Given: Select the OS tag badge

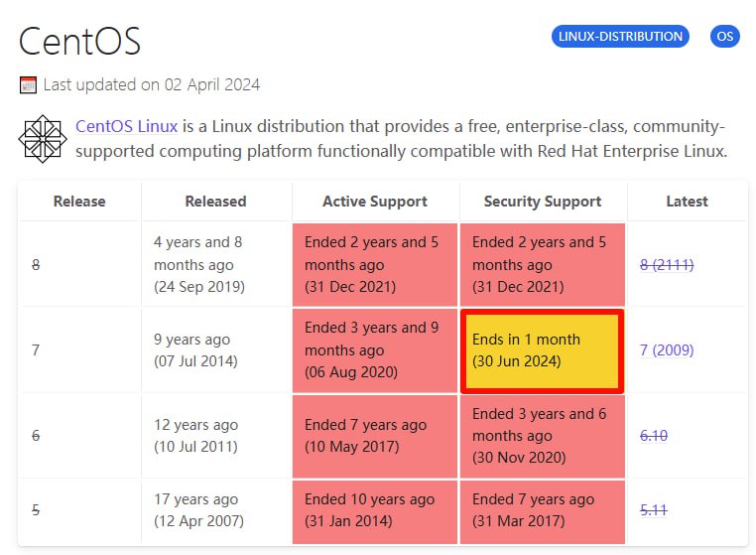Looking at the screenshot, I should 724,37.
